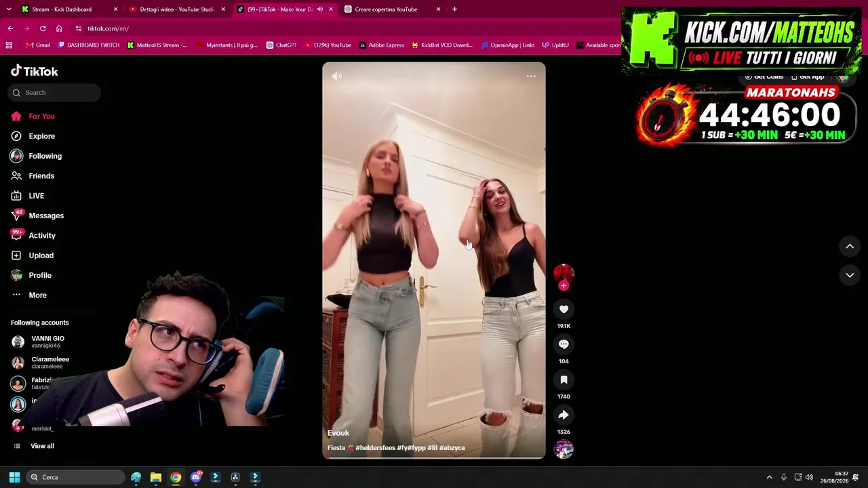Expand View all following accounts
Image resolution: width=868 pixels, height=488 pixels.
[33, 446]
